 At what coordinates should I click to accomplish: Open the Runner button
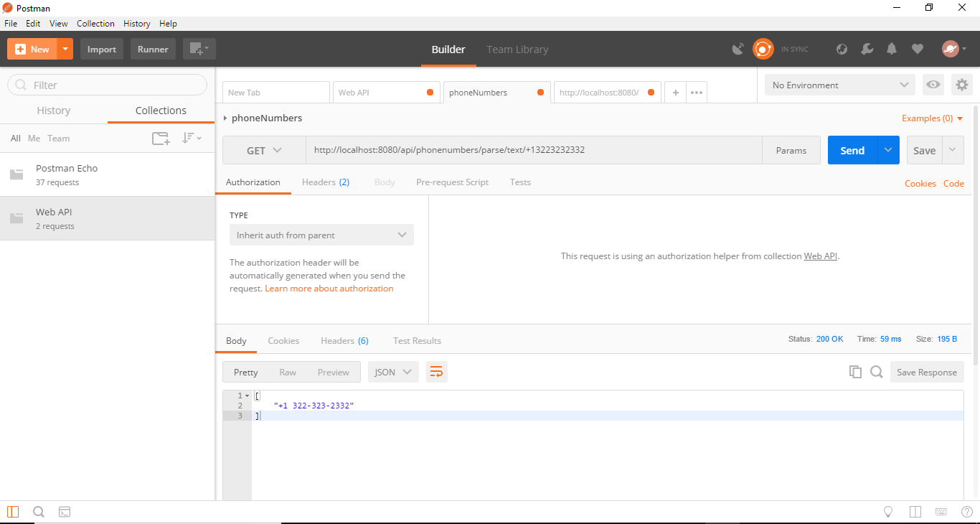tap(153, 49)
